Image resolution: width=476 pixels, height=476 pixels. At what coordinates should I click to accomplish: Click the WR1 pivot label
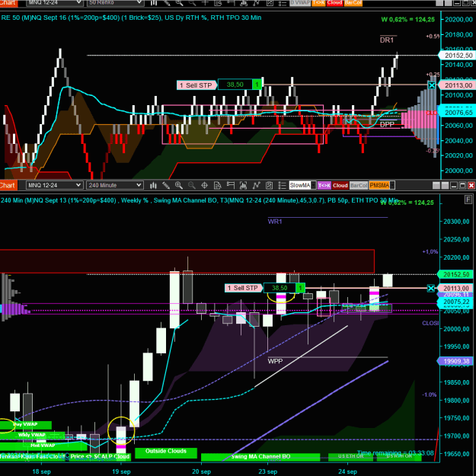coord(275,222)
